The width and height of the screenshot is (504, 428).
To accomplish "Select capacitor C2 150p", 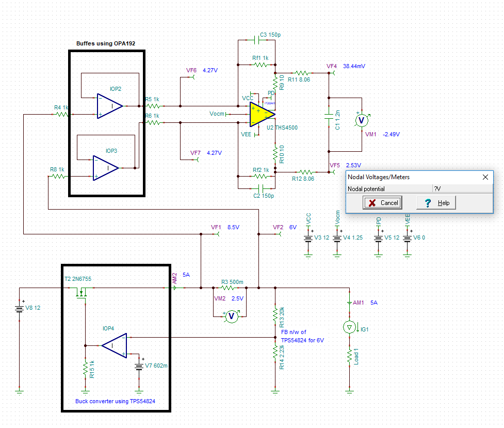I will pyautogui.click(x=261, y=187).
